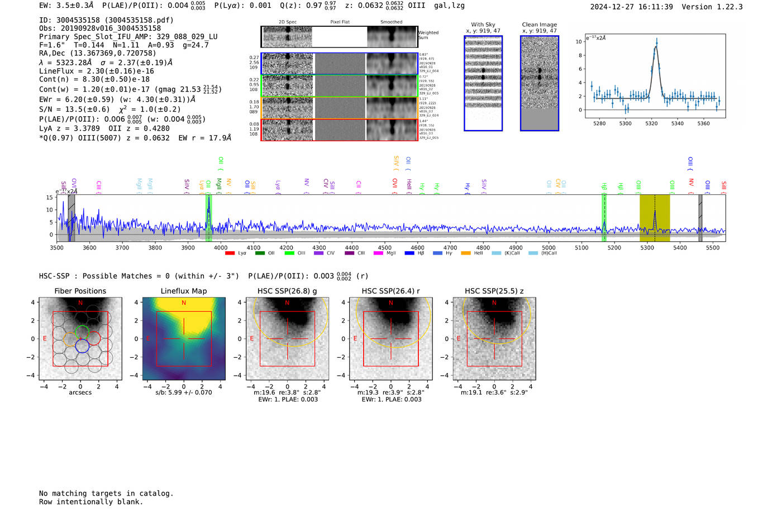
Task: Click the "ID: 3004535158 (3004535158.pdf)" line
Action: click(x=106, y=20)
